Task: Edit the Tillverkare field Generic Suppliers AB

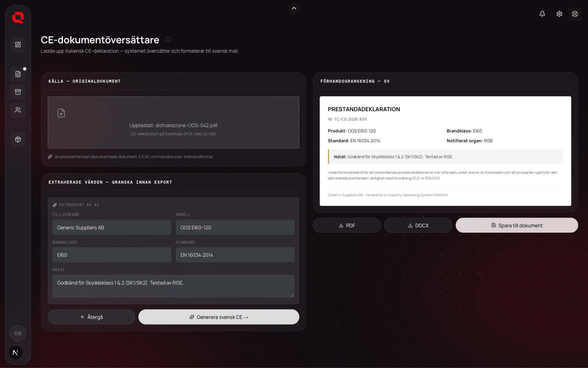Action: coord(112,227)
